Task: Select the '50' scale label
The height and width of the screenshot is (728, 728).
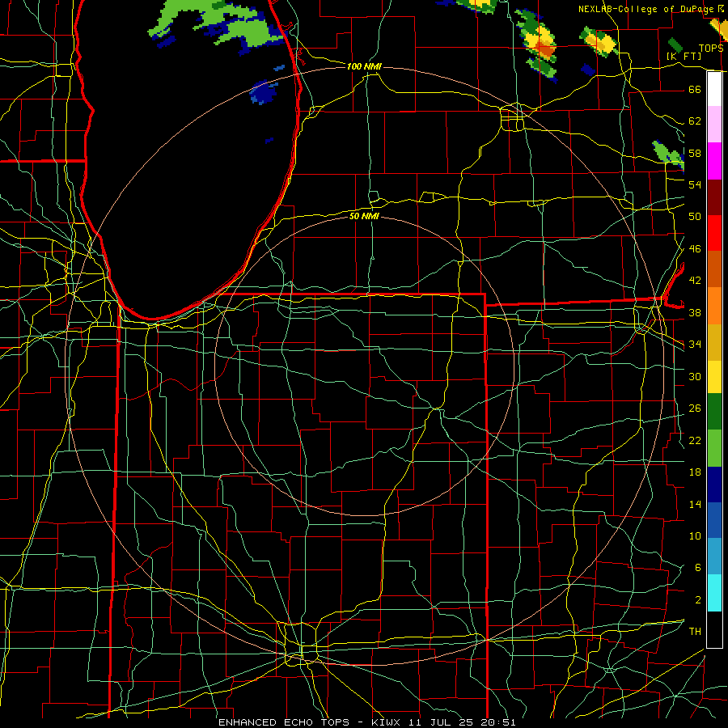Action: click(x=695, y=217)
